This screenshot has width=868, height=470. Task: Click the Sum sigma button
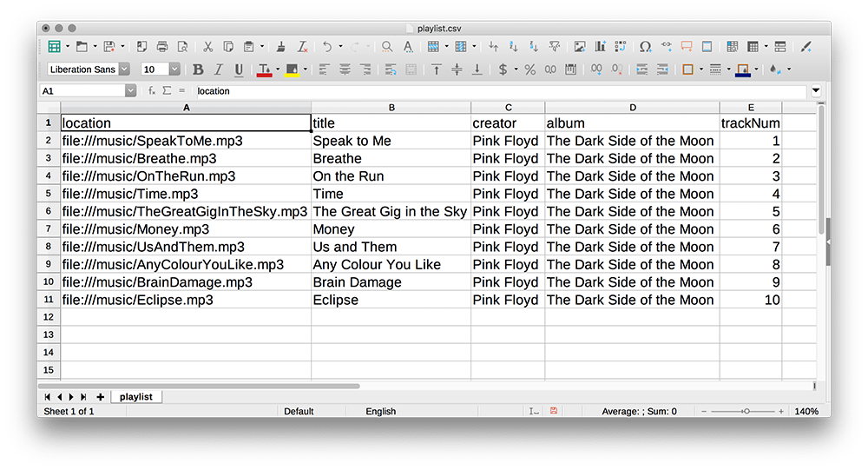(167, 91)
